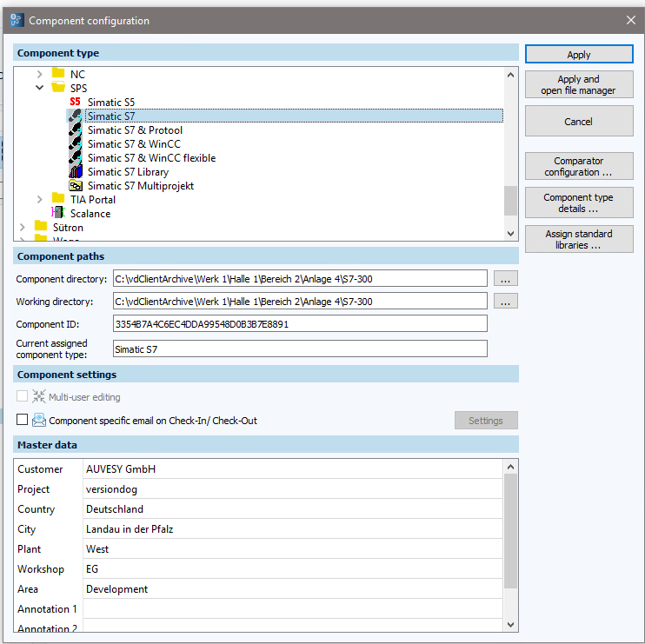Expand the TIA Portal node
This screenshot has width=645, height=644.
[x=39, y=200]
